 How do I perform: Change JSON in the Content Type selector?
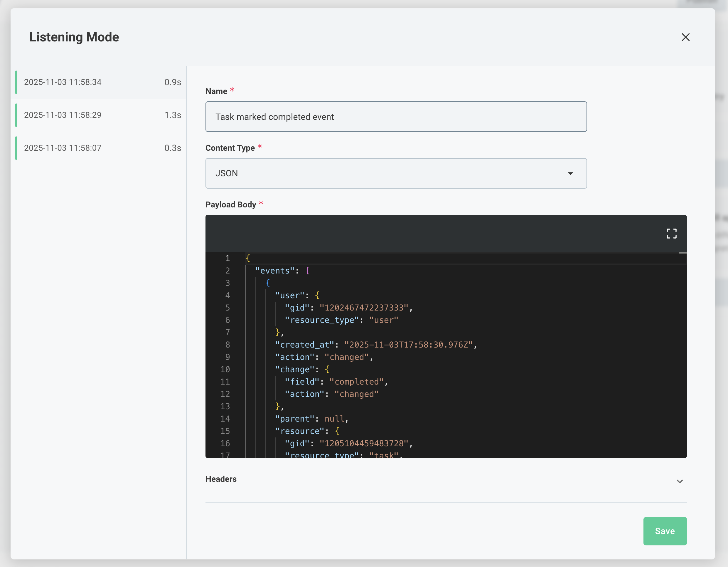coord(396,173)
